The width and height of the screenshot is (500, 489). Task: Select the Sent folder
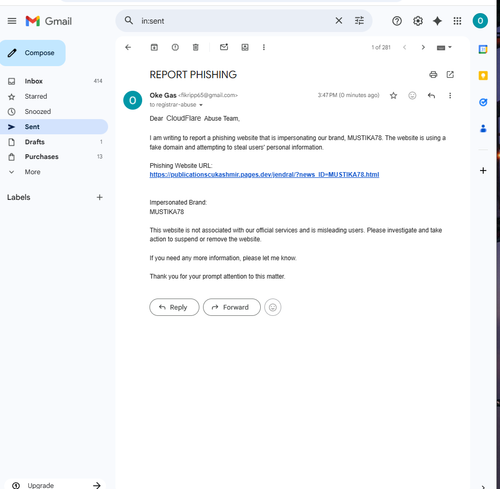click(x=53, y=127)
